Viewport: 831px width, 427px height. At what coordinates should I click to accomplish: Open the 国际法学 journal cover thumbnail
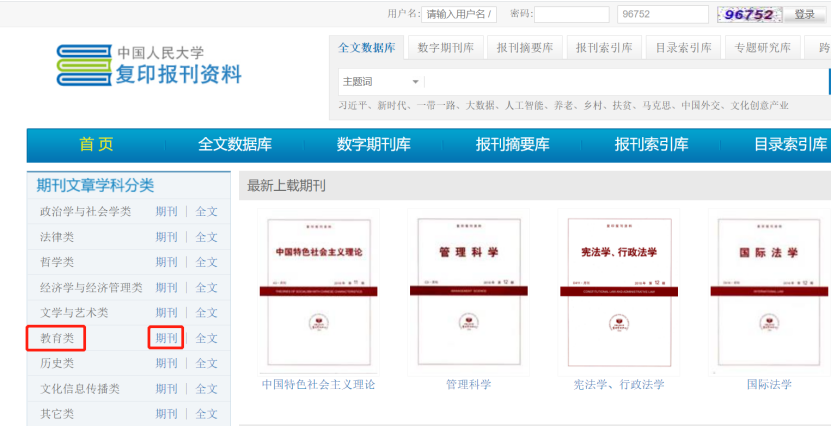770,292
